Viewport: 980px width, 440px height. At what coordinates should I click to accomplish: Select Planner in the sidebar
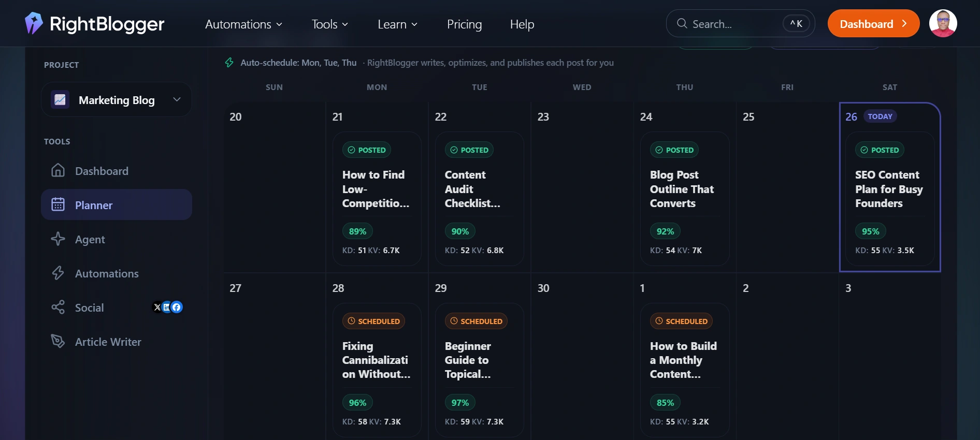(x=117, y=204)
